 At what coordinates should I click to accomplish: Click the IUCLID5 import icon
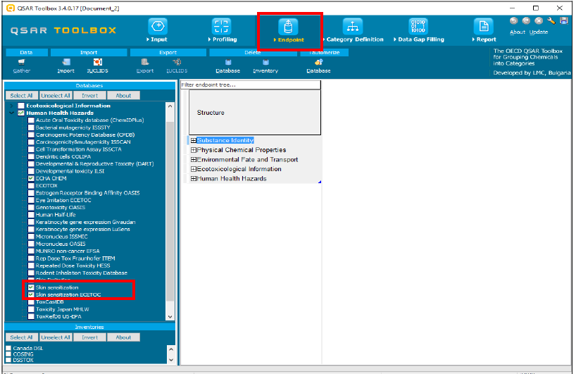[97, 62]
